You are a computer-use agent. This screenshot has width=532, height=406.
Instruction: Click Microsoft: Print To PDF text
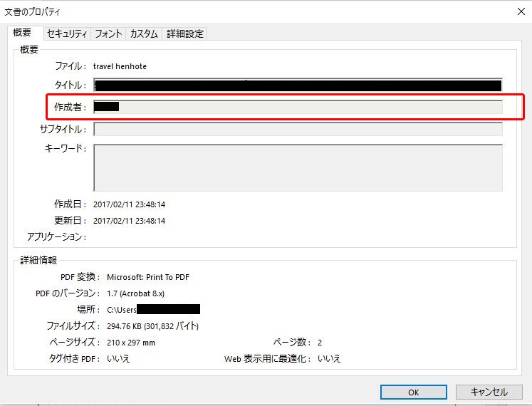point(148,277)
